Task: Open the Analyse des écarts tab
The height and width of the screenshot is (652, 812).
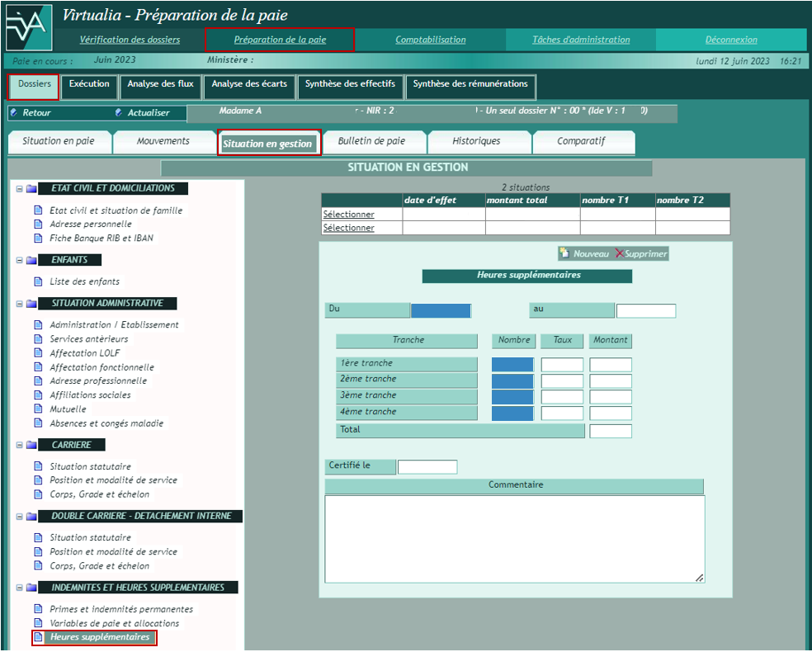Action: (249, 84)
